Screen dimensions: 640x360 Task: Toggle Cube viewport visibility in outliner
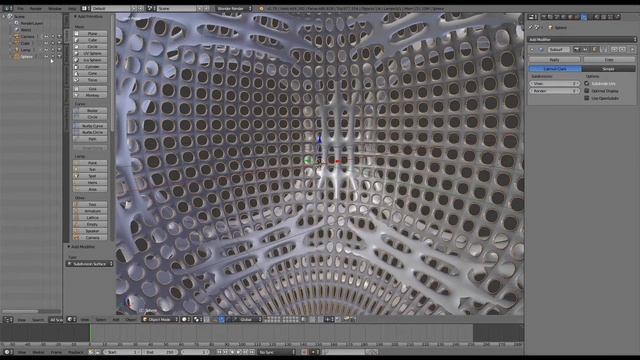tap(46, 43)
